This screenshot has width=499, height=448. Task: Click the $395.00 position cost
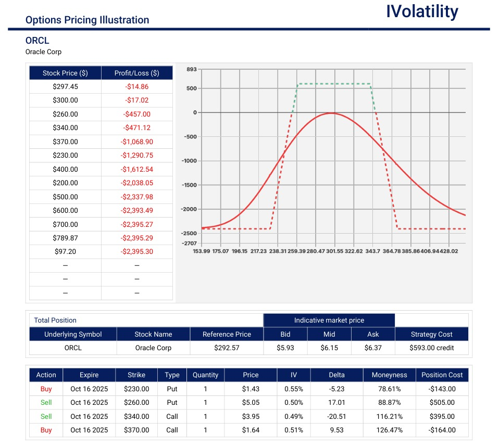click(x=442, y=417)
